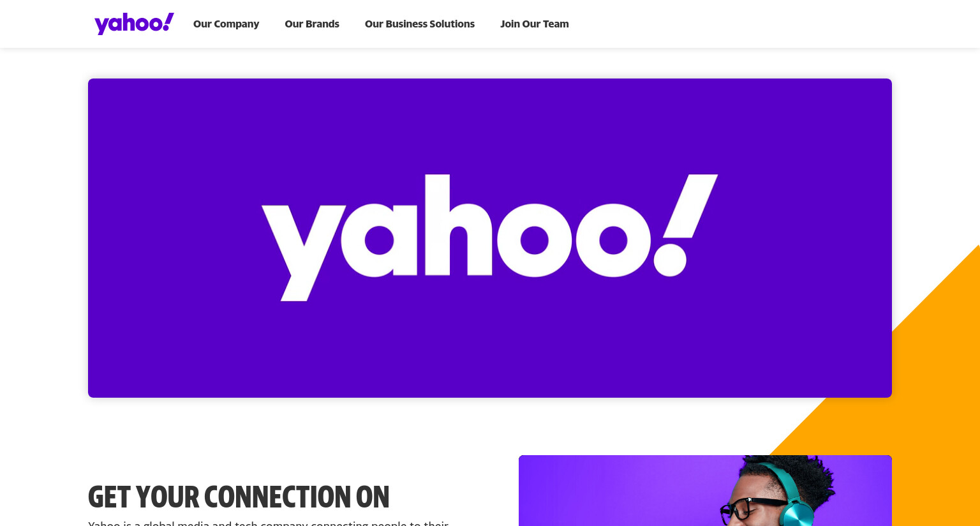The image size is (980, 526).
Task: Open the Our Company menu
Action: [226, 24]
